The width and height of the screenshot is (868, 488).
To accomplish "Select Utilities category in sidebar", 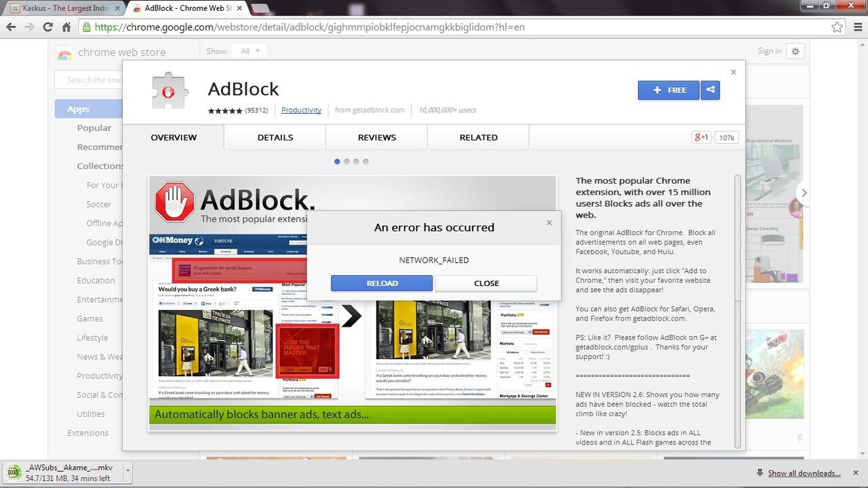I will tap(91, 413).
